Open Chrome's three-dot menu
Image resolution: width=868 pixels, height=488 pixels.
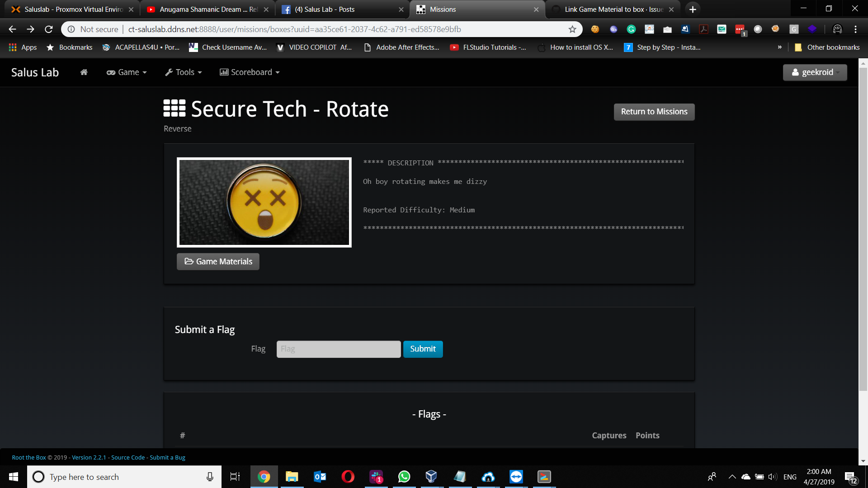pyautogui.click(x=855, y=29)
